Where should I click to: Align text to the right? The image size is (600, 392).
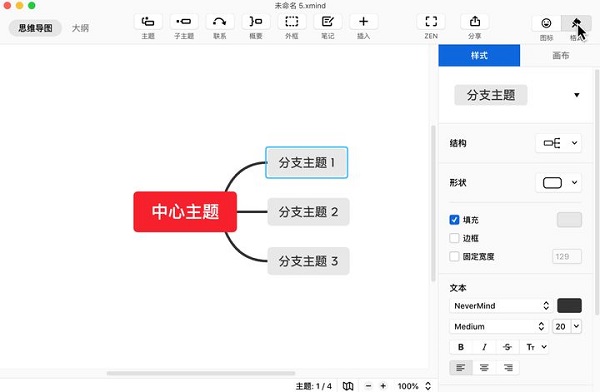pyautogui.click(x=508, y=368)
